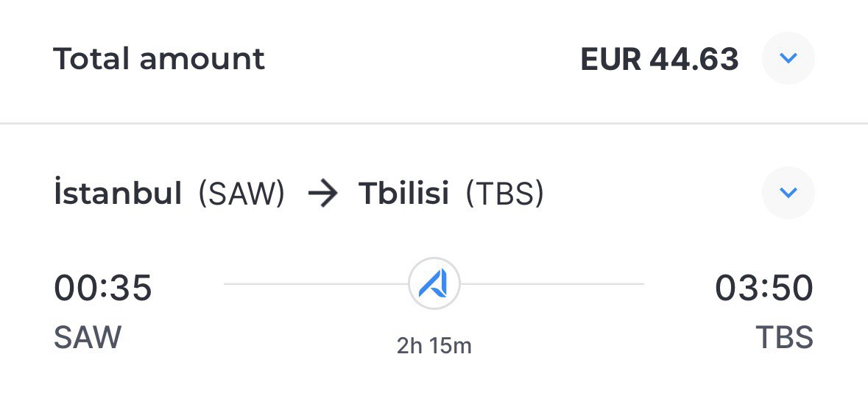Click the 03:50 arrival time
This screenshot has width=868, height=396.
[764, 288]
